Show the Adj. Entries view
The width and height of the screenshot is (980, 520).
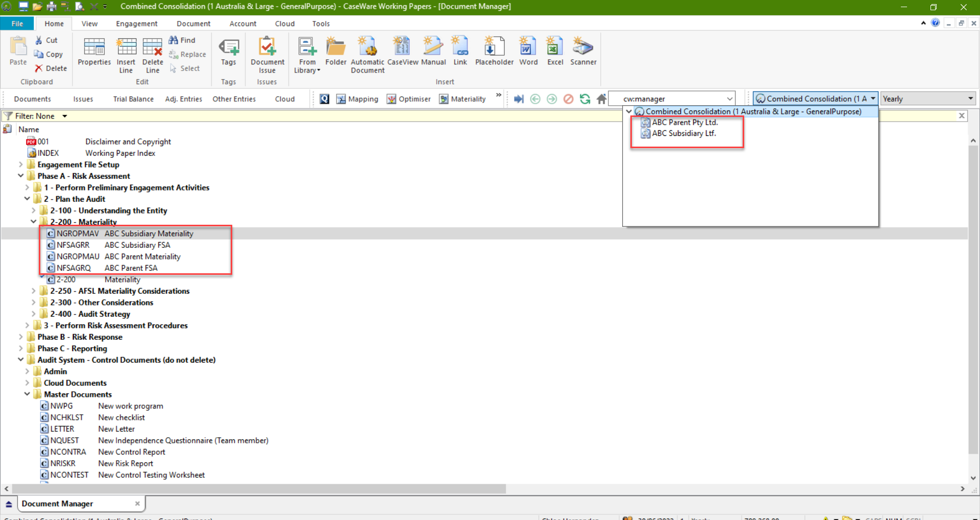pyautogui.click(x=184, y=99)
